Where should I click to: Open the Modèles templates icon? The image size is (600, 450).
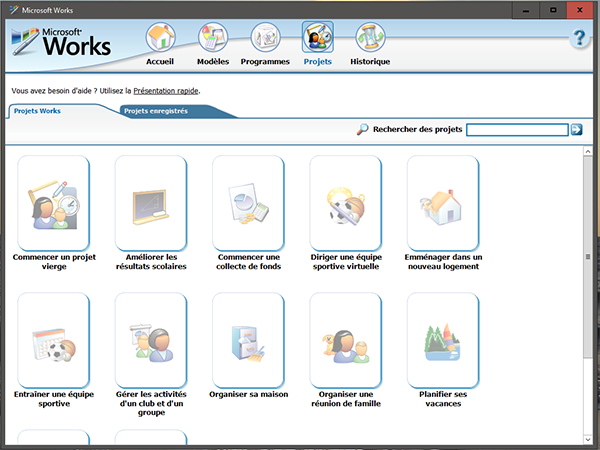point(213,37)
